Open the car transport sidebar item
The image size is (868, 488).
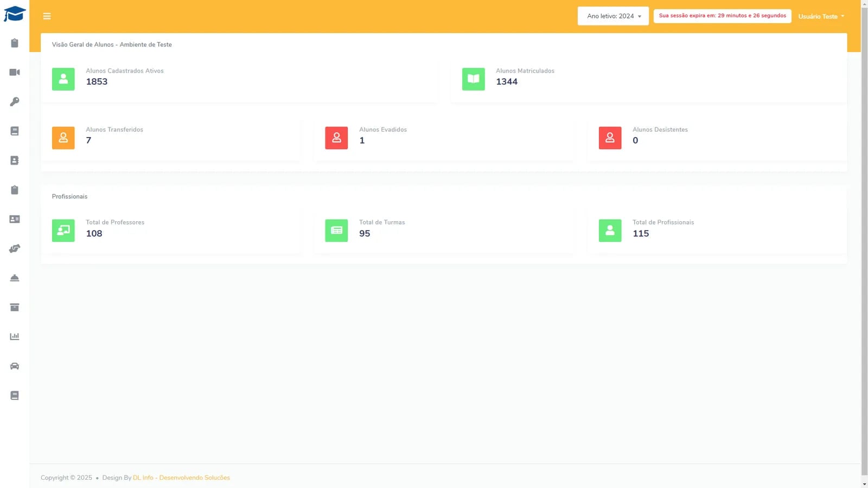pos(15,366)
